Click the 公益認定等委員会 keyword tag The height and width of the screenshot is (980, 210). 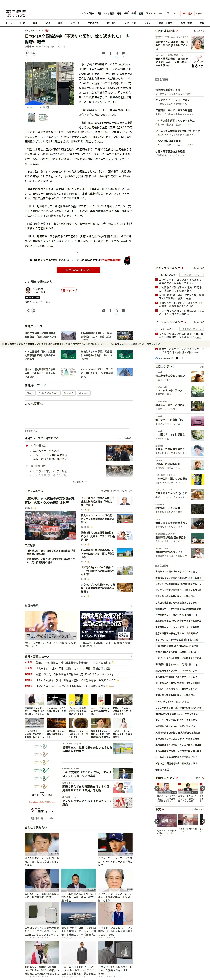pos(49,393)
